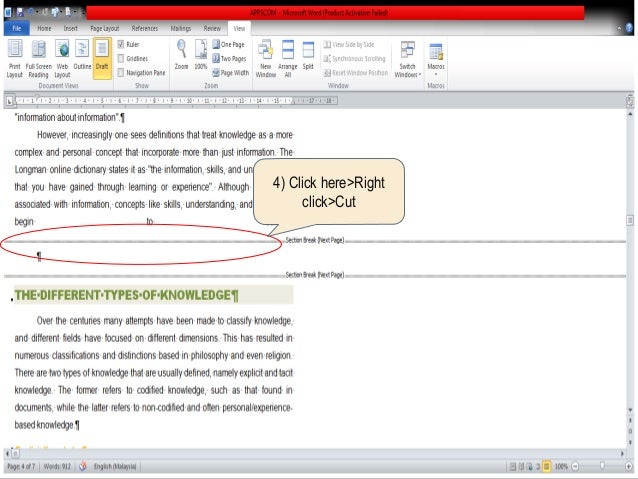The image size is (638, 479).
Task: Click zoom in plus button
Action: coord(629,466)
